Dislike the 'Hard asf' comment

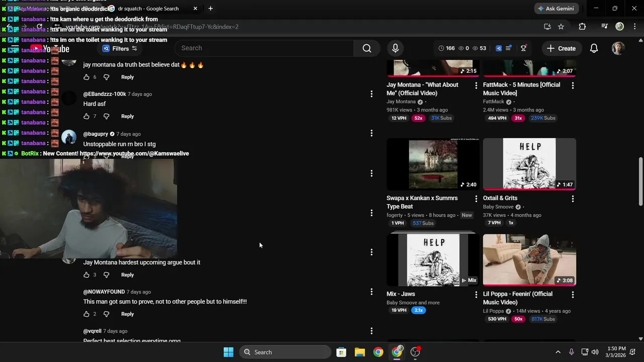click(106, 116)
